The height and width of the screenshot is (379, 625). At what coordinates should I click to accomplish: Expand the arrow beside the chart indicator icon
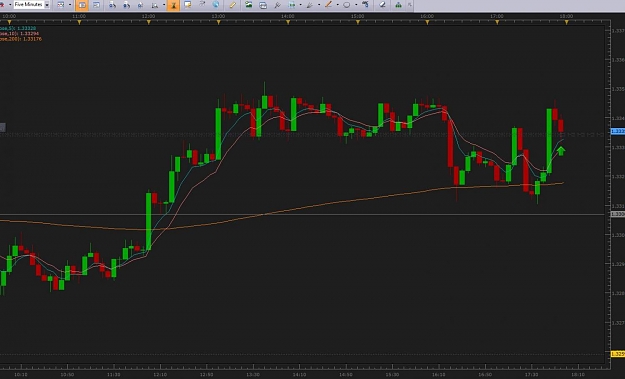(164, 5)
